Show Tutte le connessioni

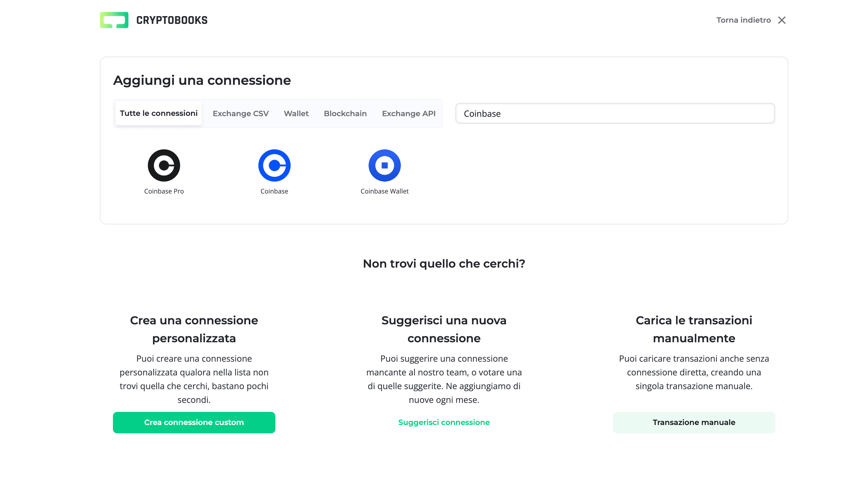(158, 113)
